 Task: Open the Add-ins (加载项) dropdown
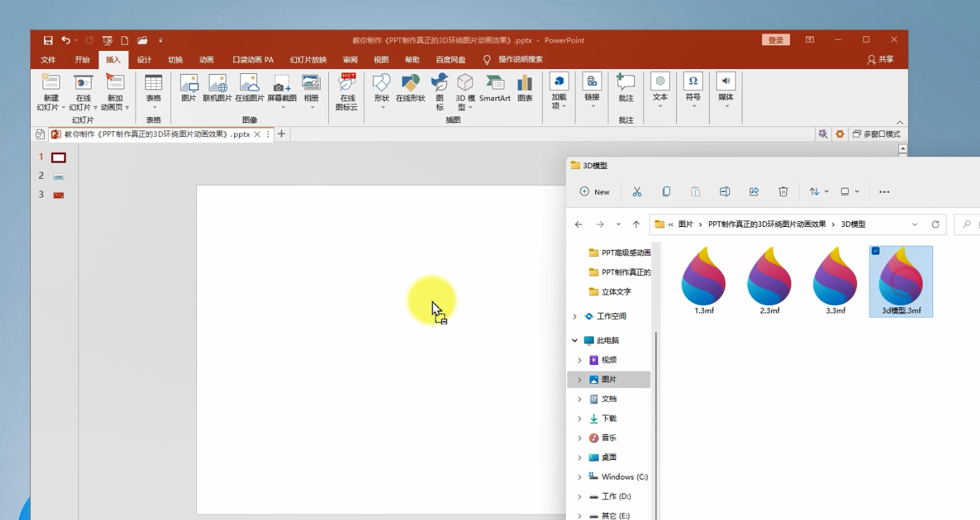pyautogui.click(x=560, y=91)
